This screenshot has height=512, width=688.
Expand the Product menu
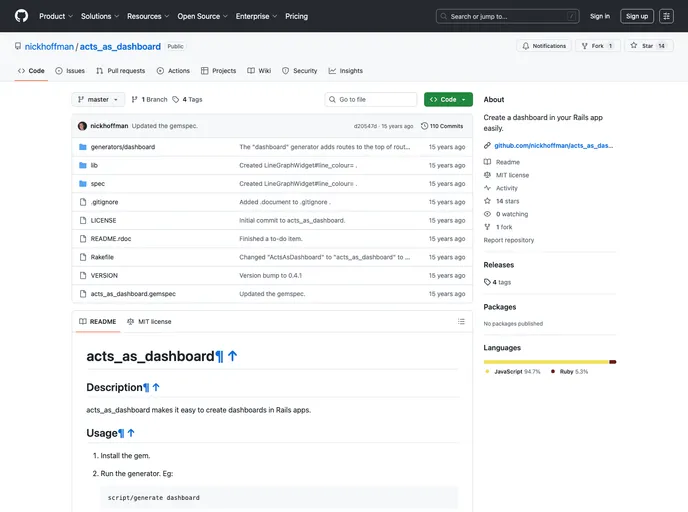point(56,16)
